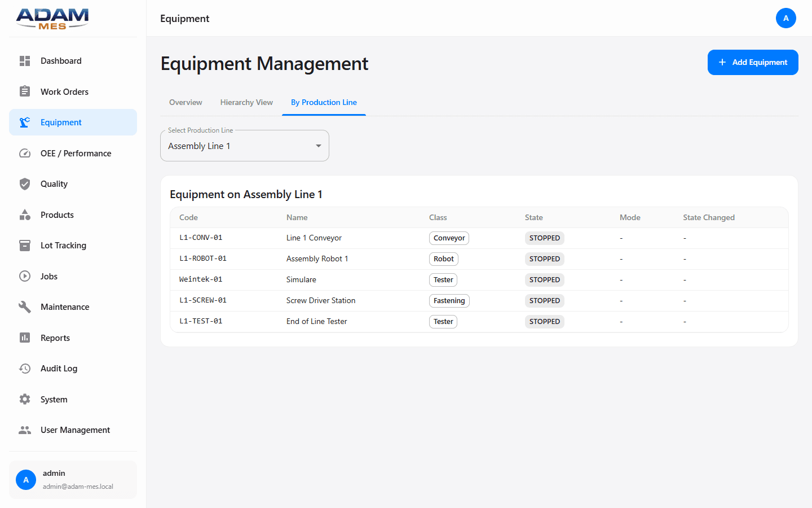
Task: Click the A avatar in the top bar
Action: click(786, 18)
